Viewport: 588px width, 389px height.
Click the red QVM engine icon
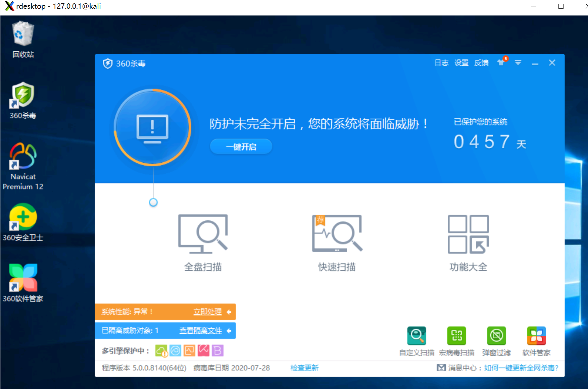[x=203, y=350]
